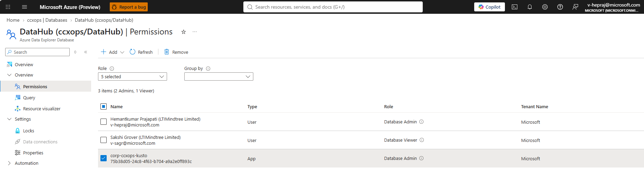
Task: Click the Add plus icon
Action: coord(104,52)
